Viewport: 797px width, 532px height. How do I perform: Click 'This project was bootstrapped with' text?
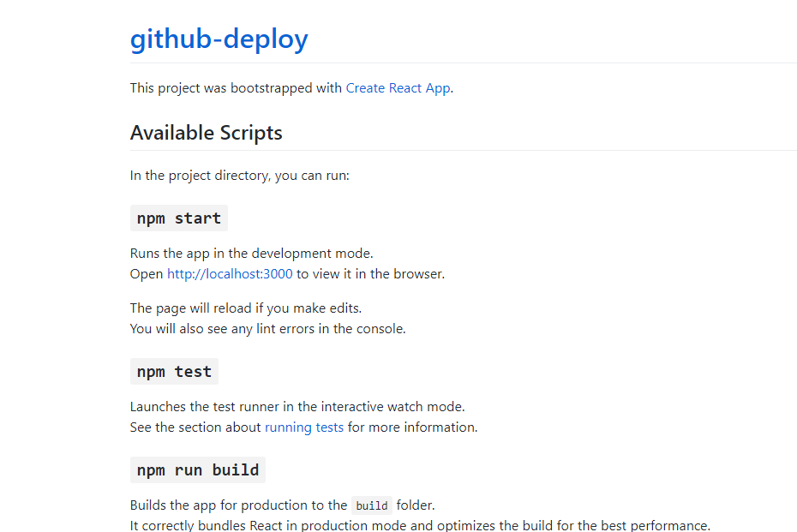[236, 88]
